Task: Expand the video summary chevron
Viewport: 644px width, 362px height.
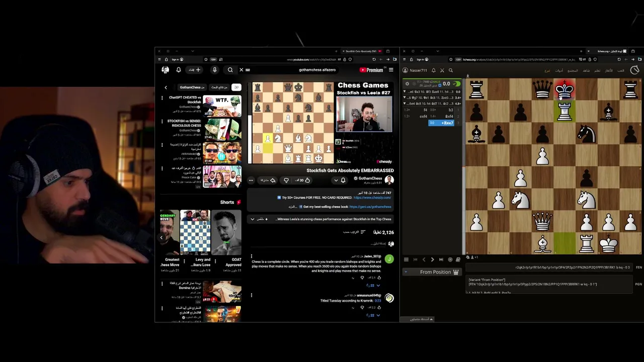Action: click(x=253, y=219)
